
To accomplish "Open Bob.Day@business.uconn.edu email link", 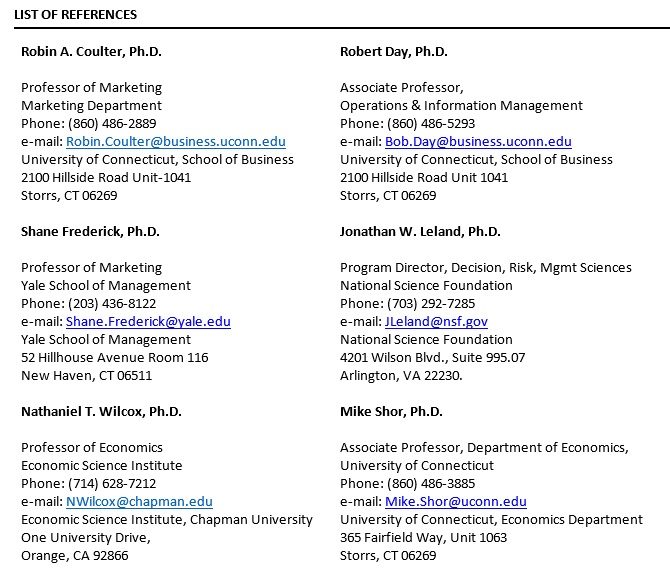I will click(478, 141).
